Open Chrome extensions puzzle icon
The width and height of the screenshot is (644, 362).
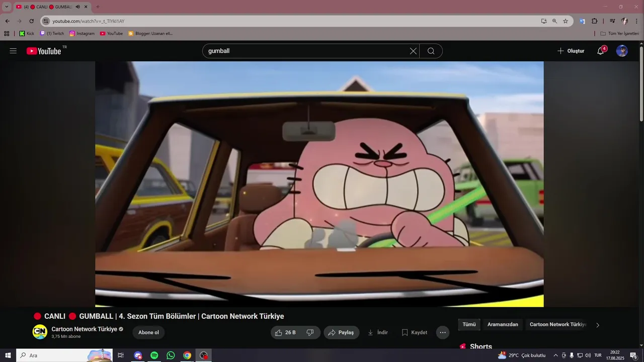pos(594,21)
